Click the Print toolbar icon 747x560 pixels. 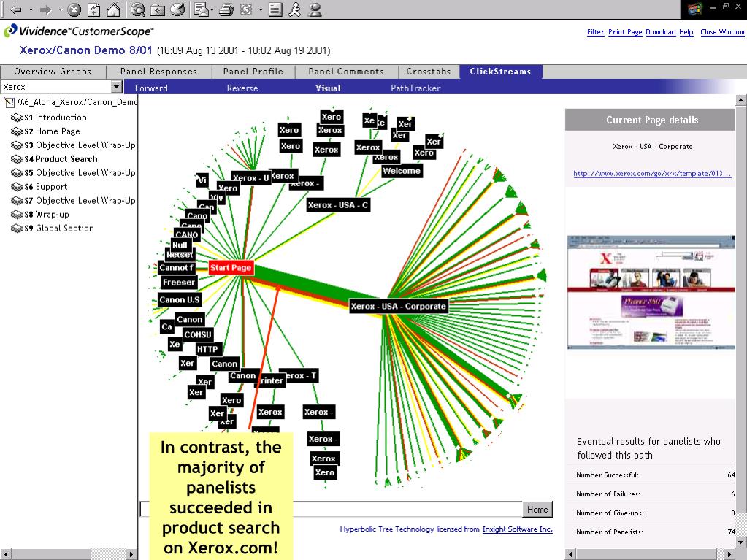coord(227,9)
